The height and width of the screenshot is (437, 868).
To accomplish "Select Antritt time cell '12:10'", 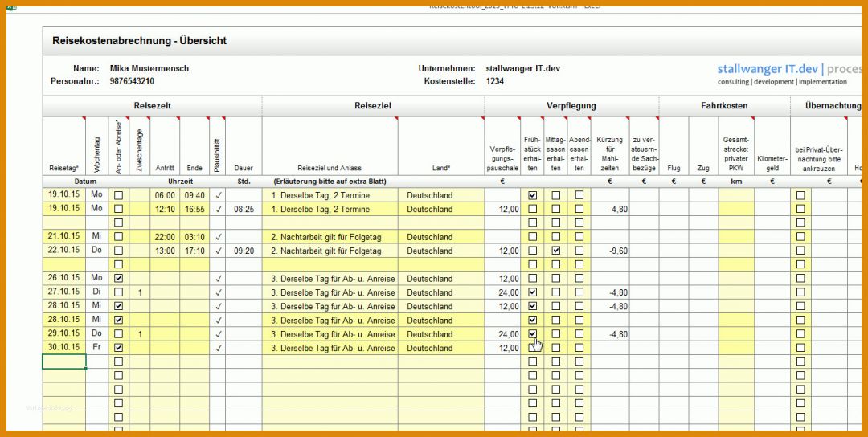I will (165, 209).
